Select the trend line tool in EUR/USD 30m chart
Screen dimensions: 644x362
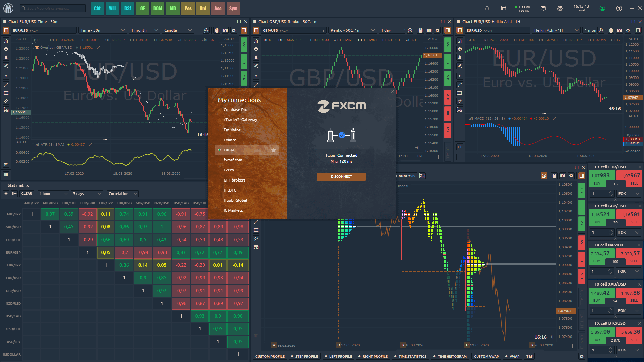[x=6, y=85]
